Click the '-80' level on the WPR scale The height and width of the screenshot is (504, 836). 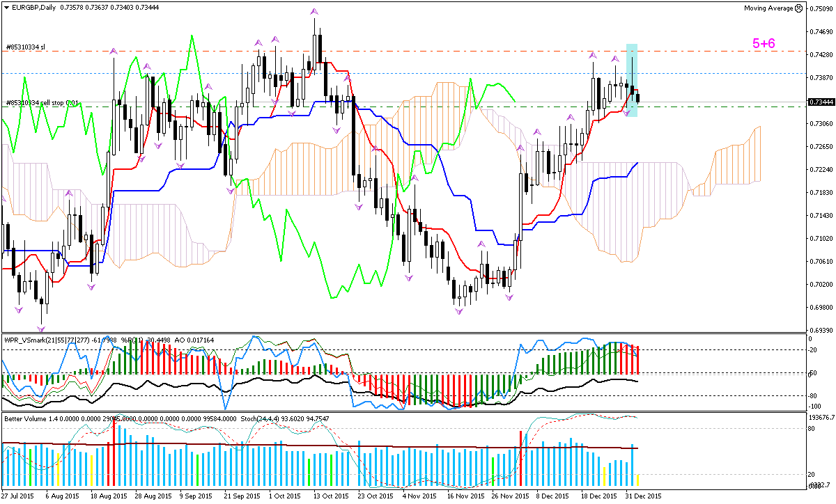click(813, 396)
